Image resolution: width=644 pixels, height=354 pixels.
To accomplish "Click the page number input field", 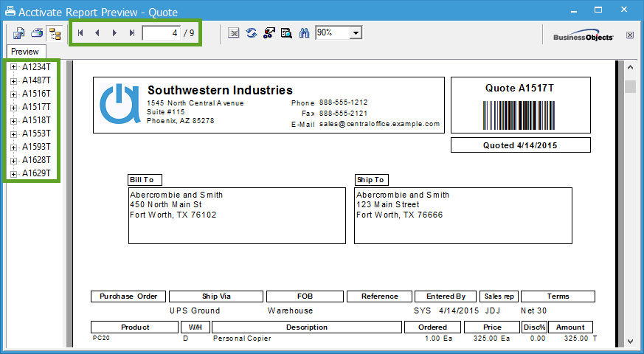I will click(162, 33).
